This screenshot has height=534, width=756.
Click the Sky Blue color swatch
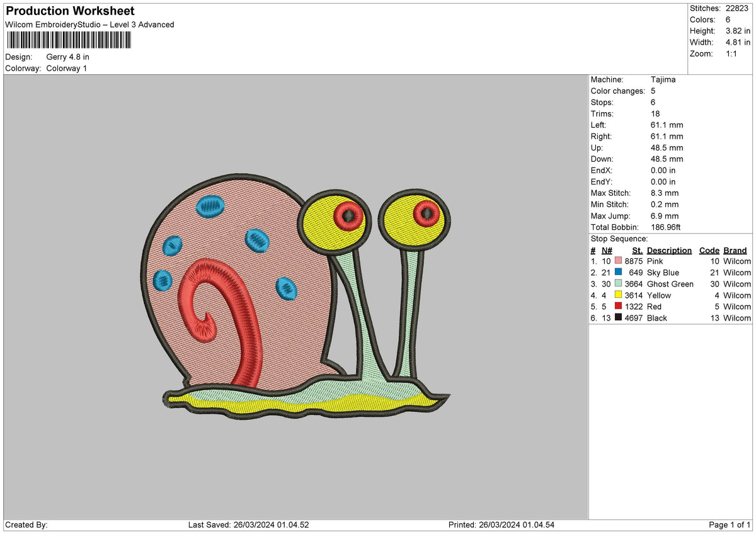coord(618,273)
